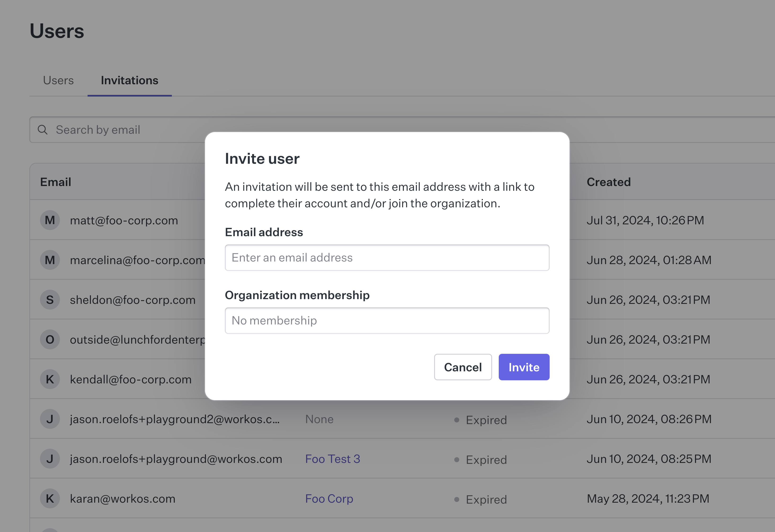Click jason.roelofs+playground2's avatar initial

[50, 419]
